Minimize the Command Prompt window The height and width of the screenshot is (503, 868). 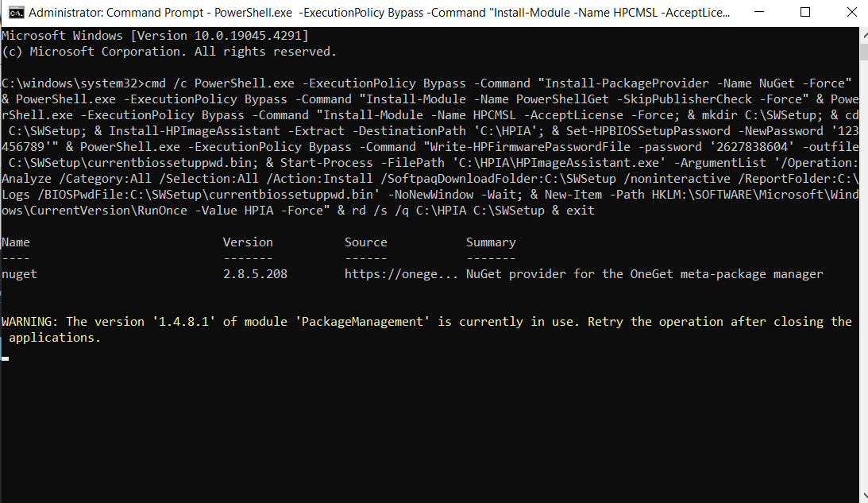click(x=759, y=12)
